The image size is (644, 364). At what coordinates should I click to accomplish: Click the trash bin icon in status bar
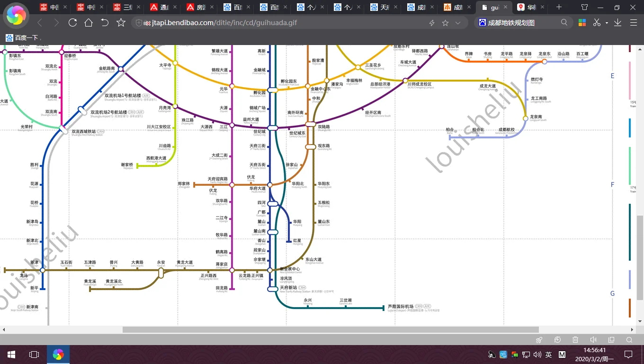[x=575, y=340]
